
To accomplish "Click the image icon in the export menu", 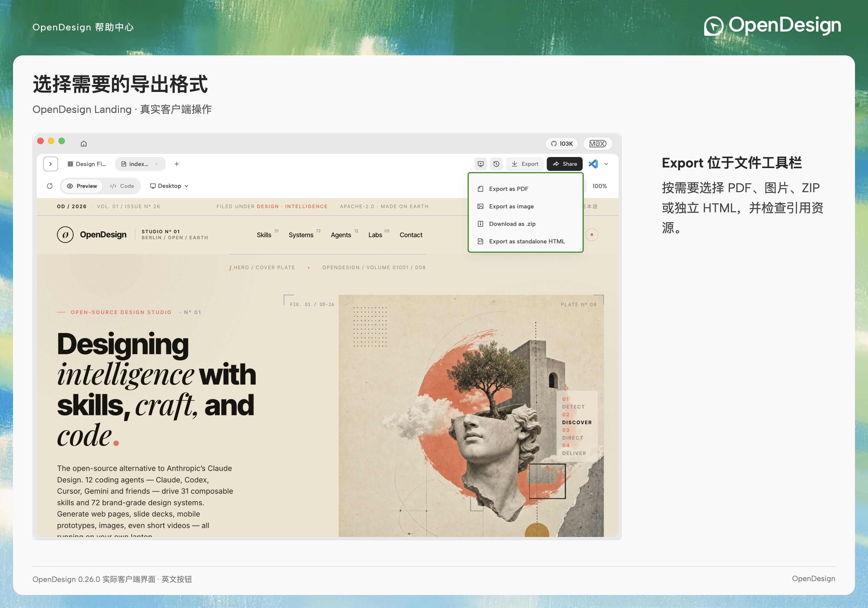I will (480, 206).
